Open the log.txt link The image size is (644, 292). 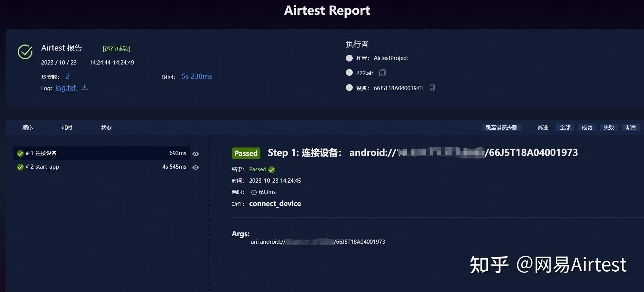(x=66, y=88)
